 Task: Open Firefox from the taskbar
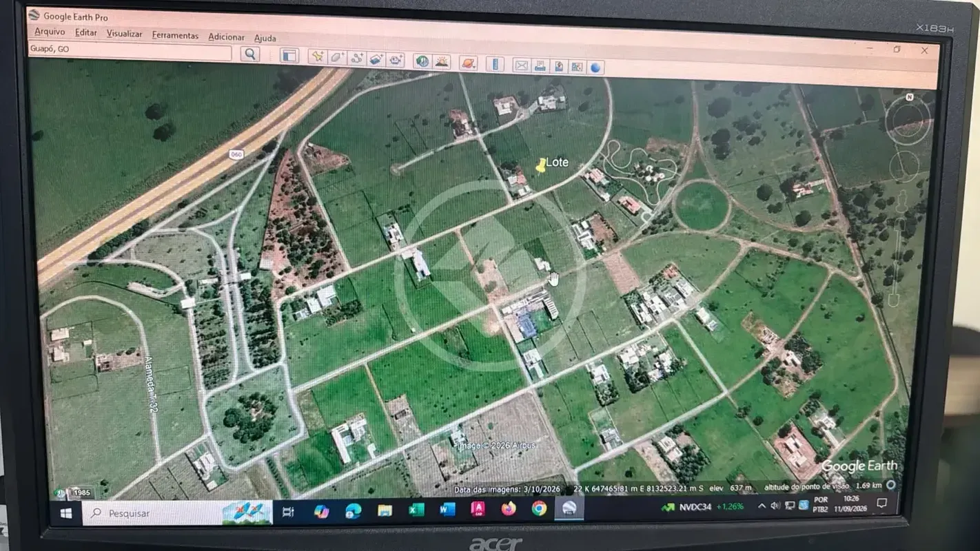point(509,509)
